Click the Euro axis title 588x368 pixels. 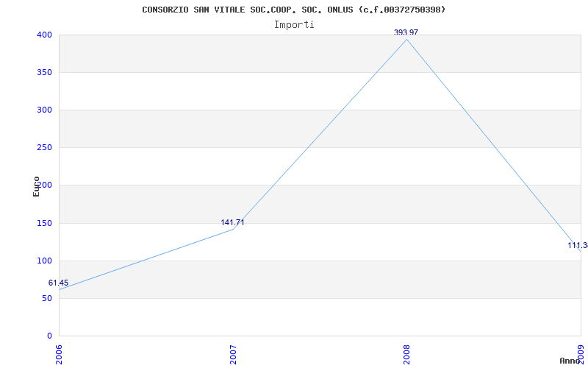[x=36, y=187]
